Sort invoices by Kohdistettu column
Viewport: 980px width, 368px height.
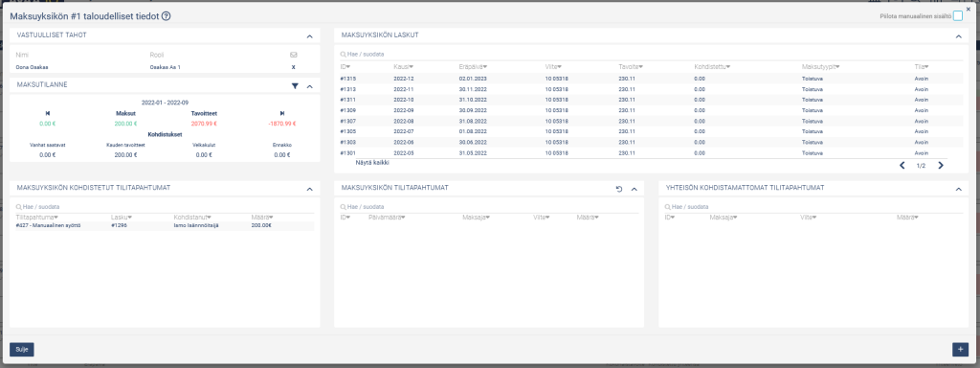pos(712,67)
